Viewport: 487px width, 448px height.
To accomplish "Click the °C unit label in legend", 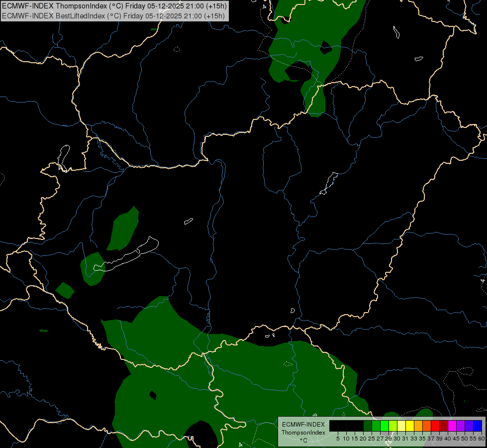I will (304, 440).
